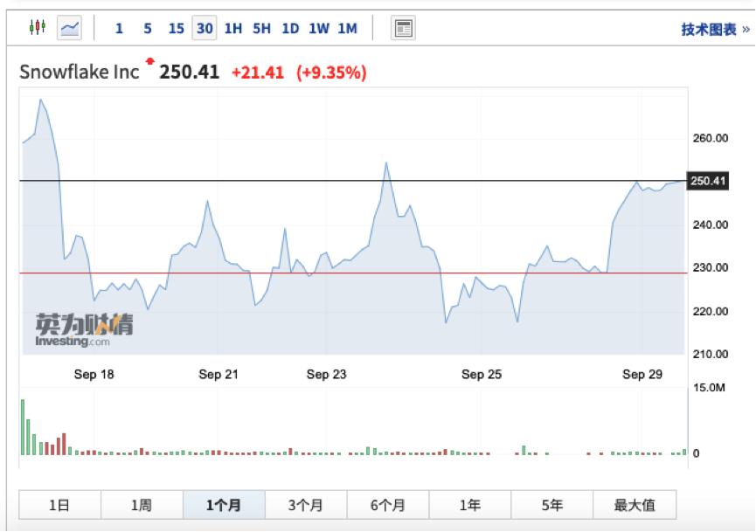Select the 1D interval
The height and width of the screenshot is (532, 756).
[x=290, y=29]
